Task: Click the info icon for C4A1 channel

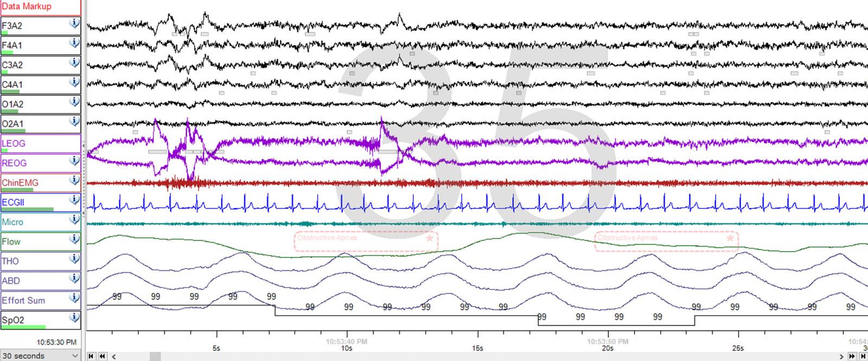Action: 74,82
